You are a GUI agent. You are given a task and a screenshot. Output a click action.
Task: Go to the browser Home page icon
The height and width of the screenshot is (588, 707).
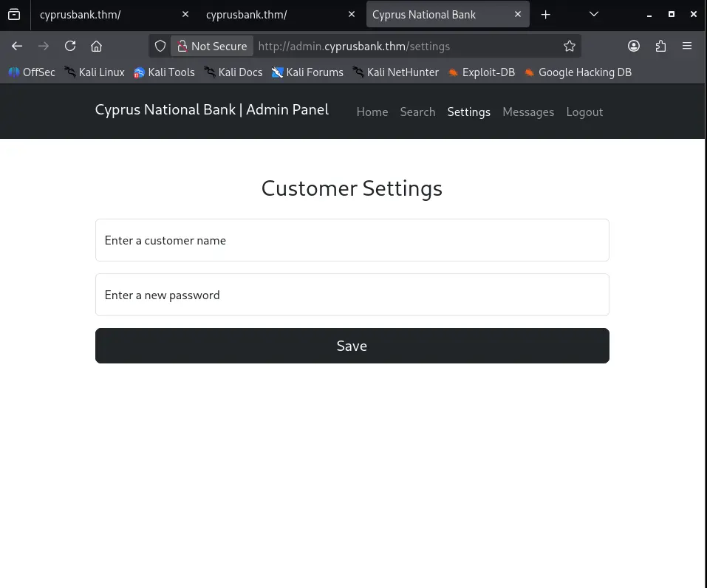(96, 46)
